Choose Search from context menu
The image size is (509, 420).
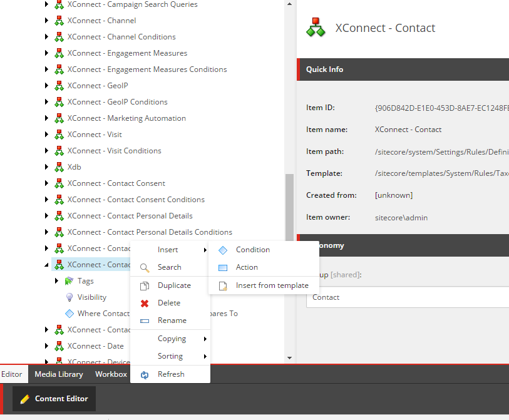tap(170, 267)
